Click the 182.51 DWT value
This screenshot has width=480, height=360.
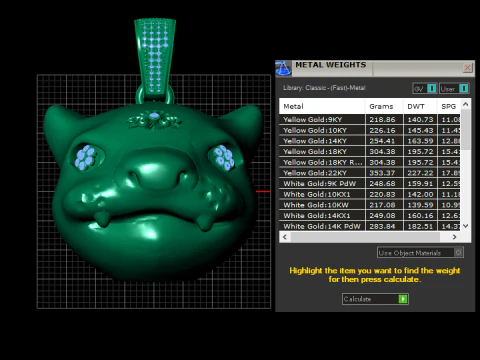pos(420,226)
